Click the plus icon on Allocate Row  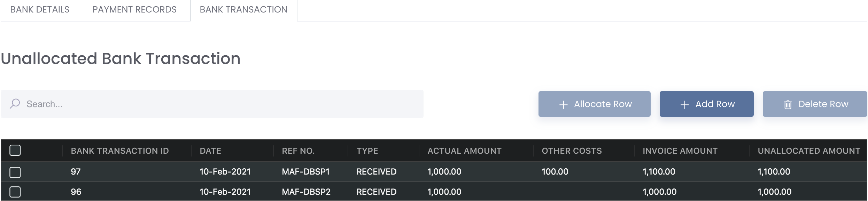[563, 105]
